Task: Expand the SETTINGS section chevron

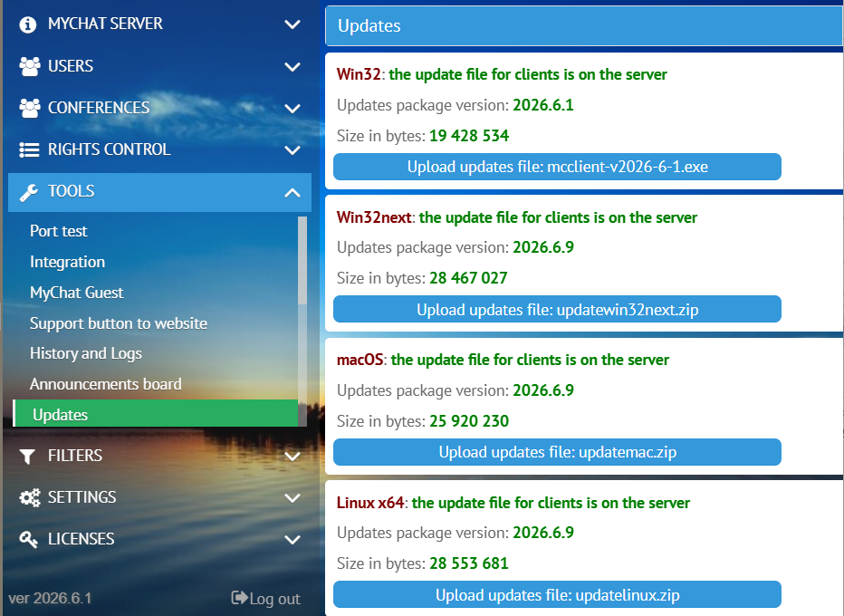Action: point(293,497)
